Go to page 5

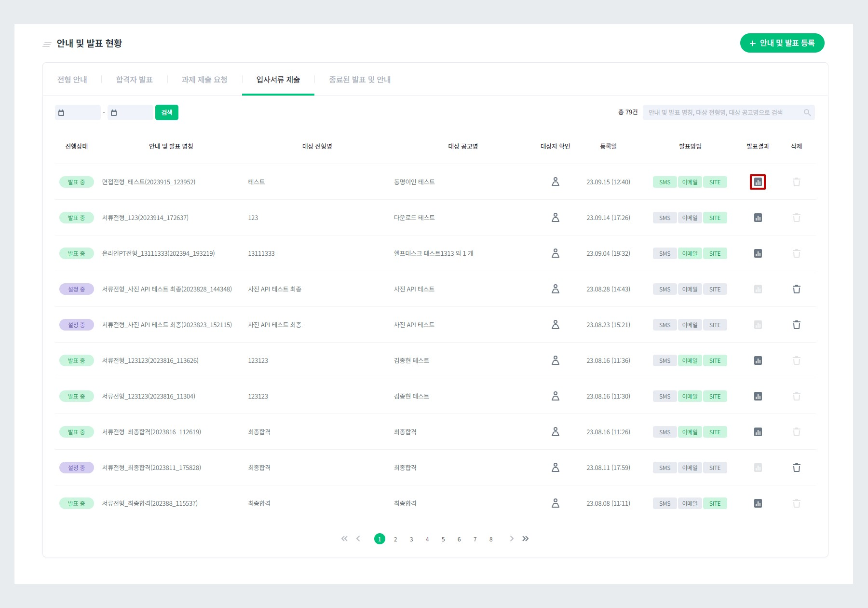pyautogui.click(x=443, y=539)
